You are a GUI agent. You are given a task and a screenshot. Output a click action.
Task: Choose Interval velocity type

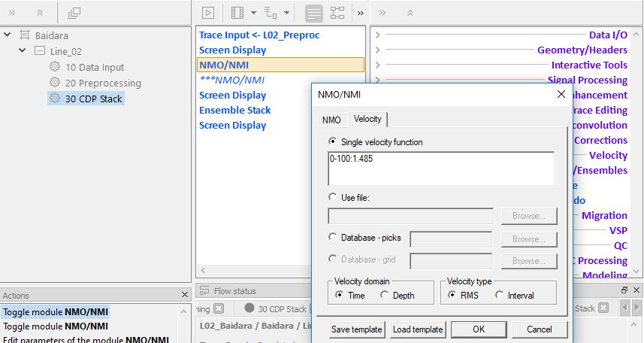point(499,294)
